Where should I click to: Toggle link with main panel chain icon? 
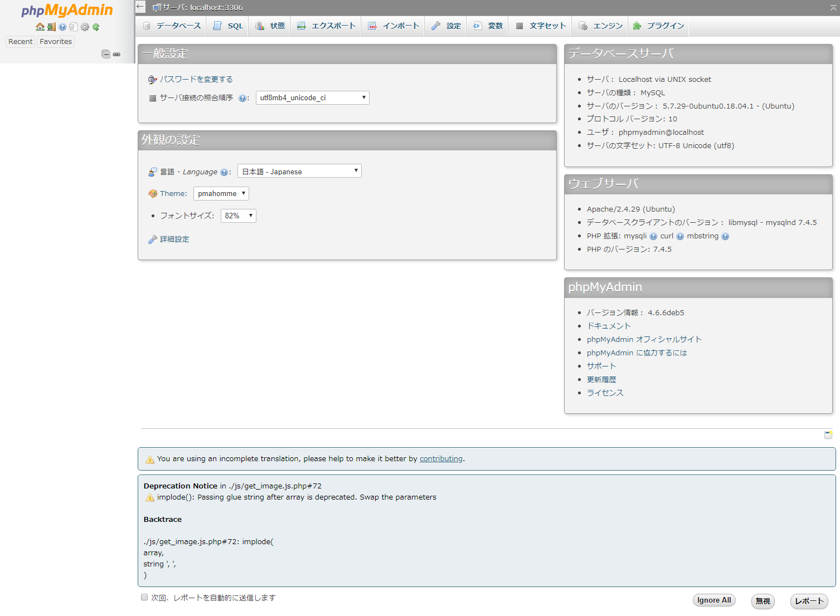click(116, 54)
